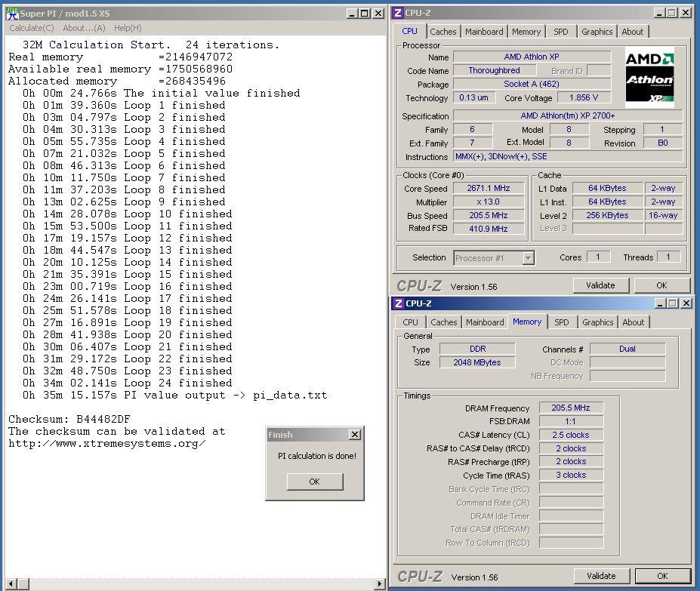
Task: Switch to Mainboard tab in upper CPU-Z window
Action: click(484, 32)
